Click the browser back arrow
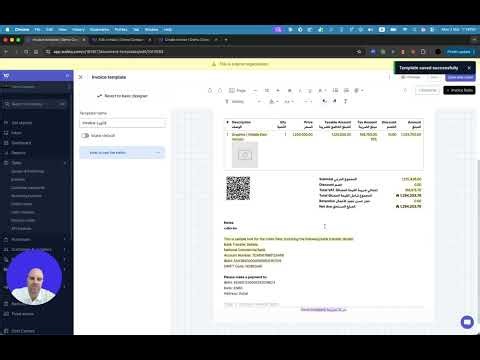This screenshot has height=360, width=480. pos(6,52)
